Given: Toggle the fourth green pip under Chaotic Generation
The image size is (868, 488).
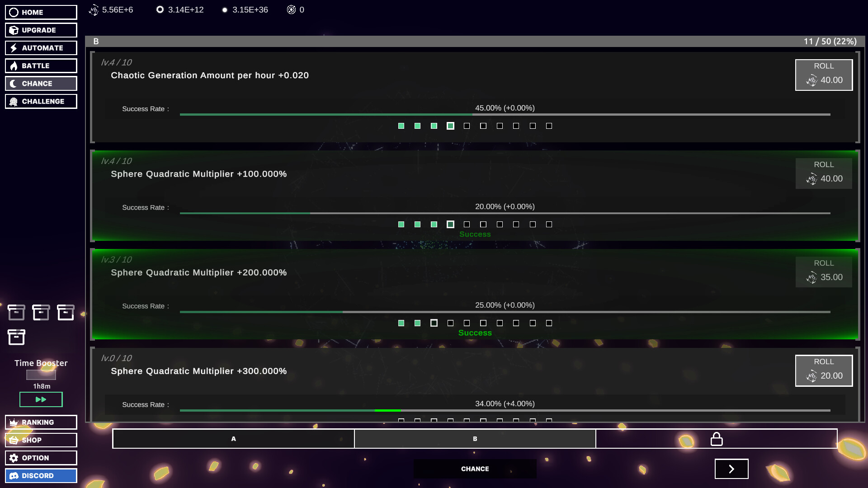Looking at the screenshot, I should coord(450,126).
